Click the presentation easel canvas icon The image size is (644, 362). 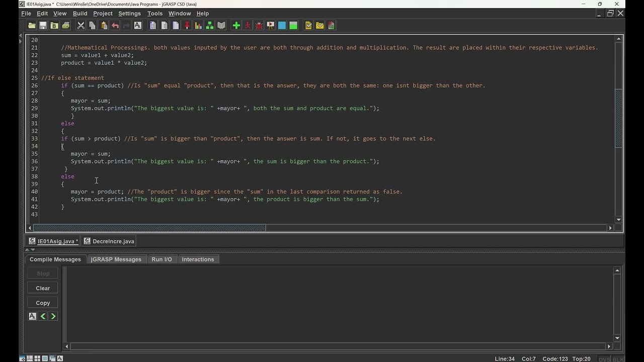click(270, 26)
